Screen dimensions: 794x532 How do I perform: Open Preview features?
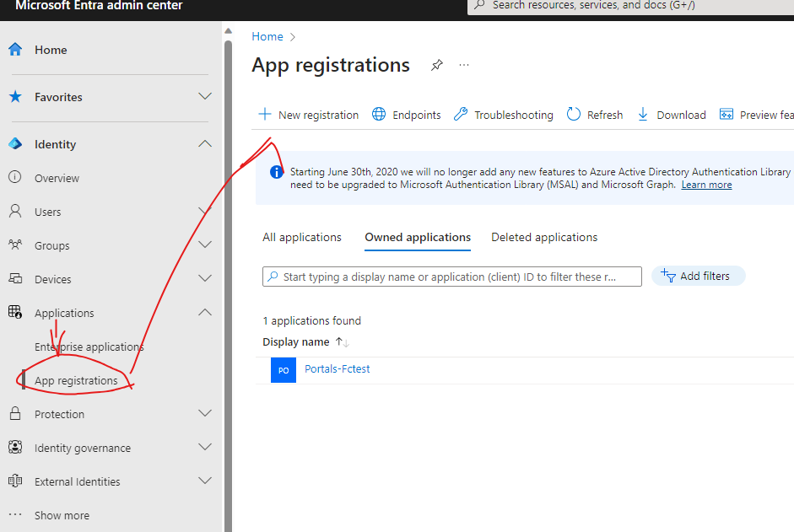[x=756, y=114]
